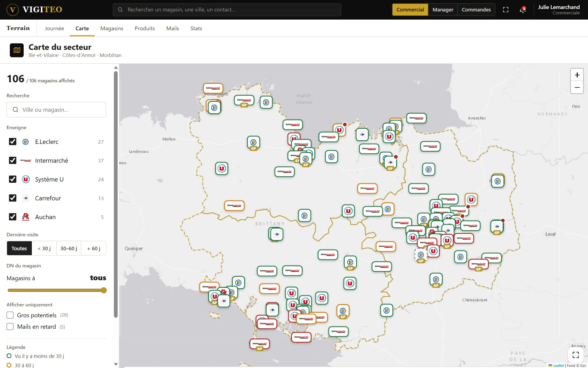Filter last visit to + 60 j
This screenshot has width=588, height=368.
tap(93, 248)
